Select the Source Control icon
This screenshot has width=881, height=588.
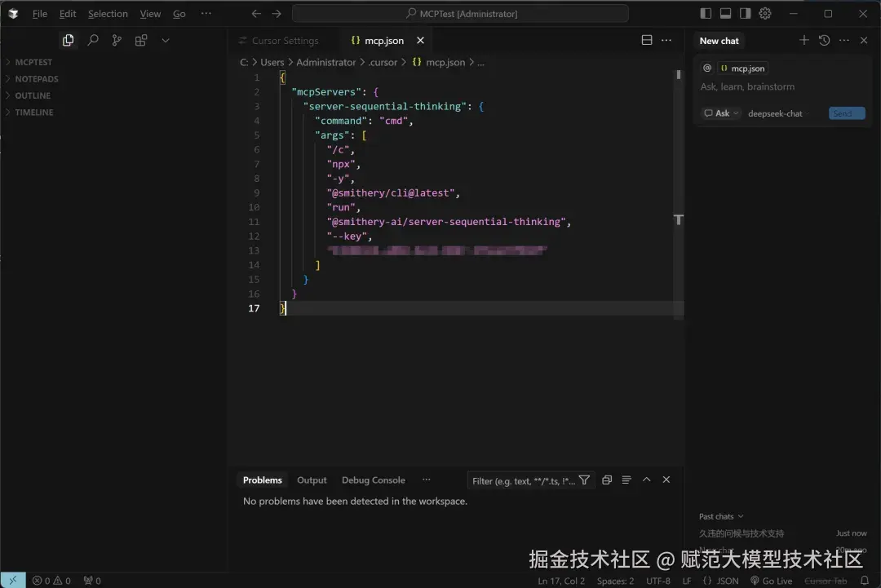[x=115, y=39]
